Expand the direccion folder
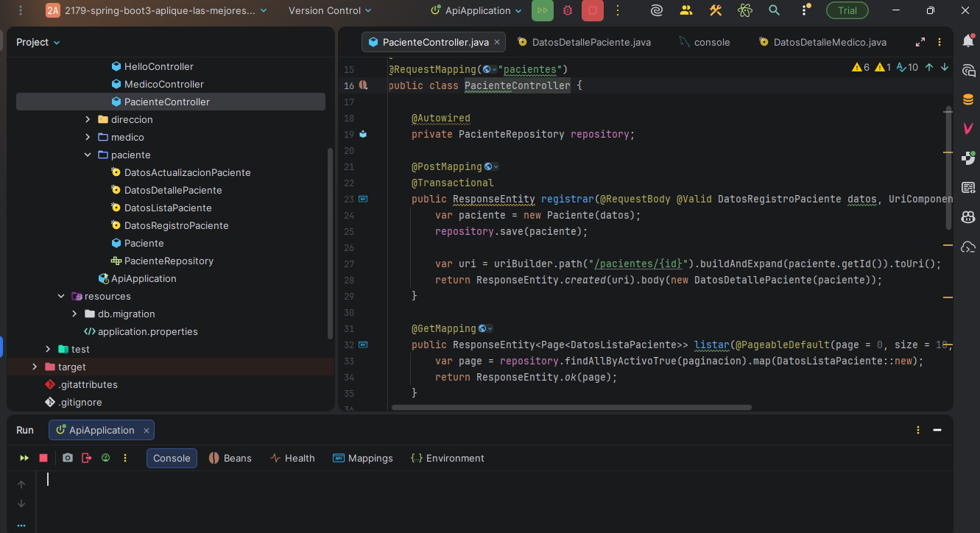The height and width of the screenshot is (533, 980). 88,119
